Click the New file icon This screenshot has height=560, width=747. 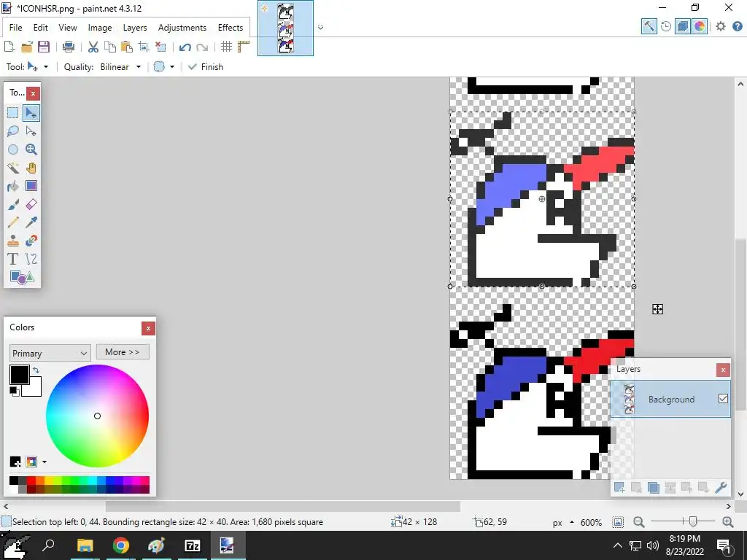[x=9, y=47]
